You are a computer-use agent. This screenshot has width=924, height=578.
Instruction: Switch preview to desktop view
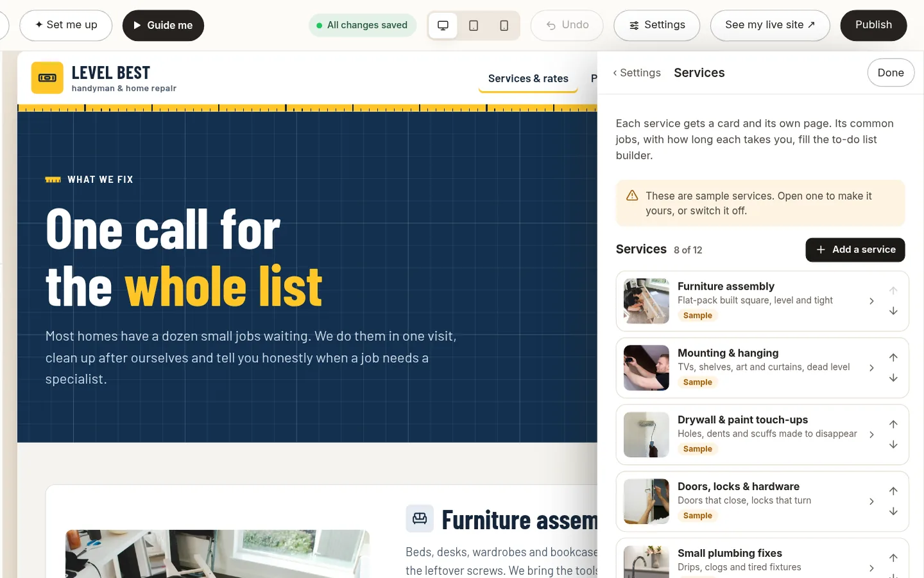pos(443,26)
